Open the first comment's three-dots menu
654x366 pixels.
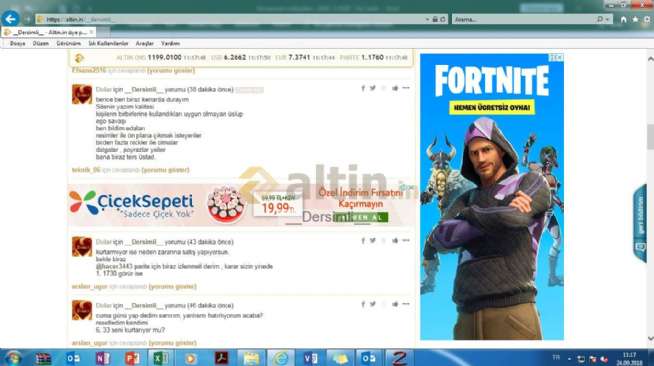406,88
